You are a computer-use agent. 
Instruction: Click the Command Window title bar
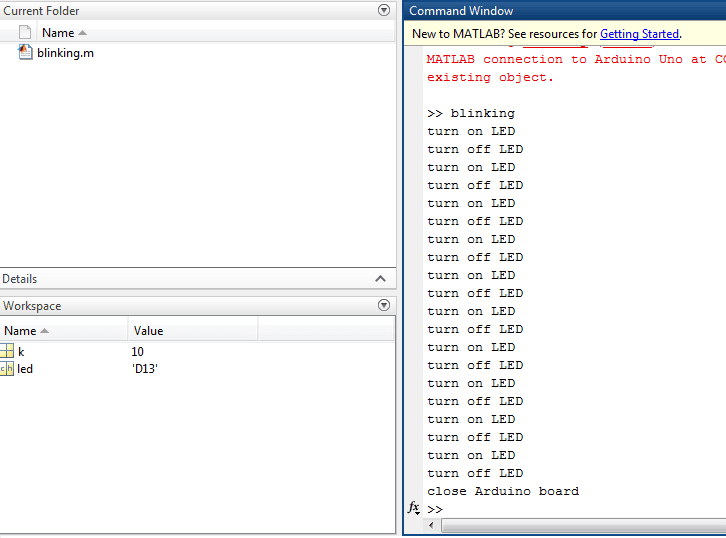tap(564, 10)
